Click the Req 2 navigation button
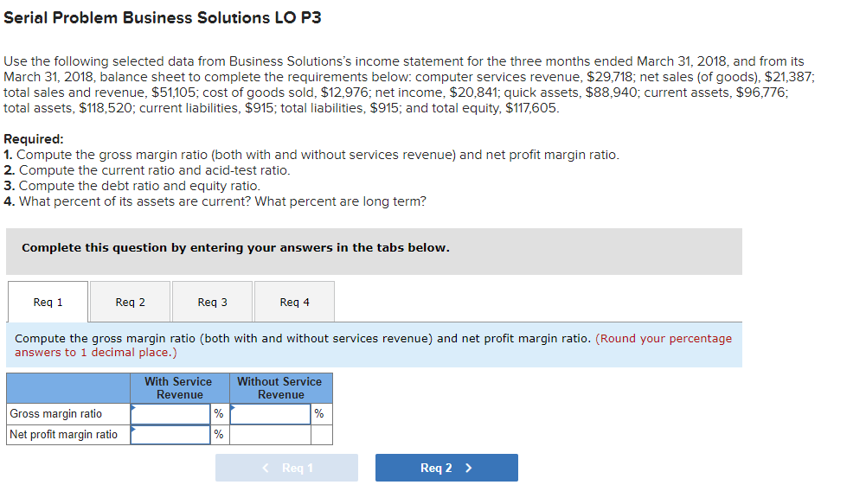The width and height of the screenshot is (866, 504). click(x=446, y=467)
